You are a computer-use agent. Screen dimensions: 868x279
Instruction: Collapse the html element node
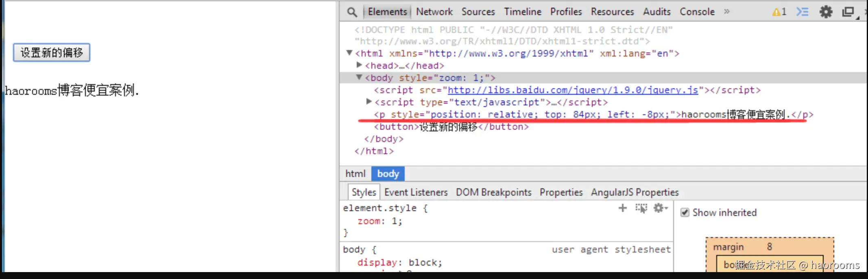pos(349,53)
